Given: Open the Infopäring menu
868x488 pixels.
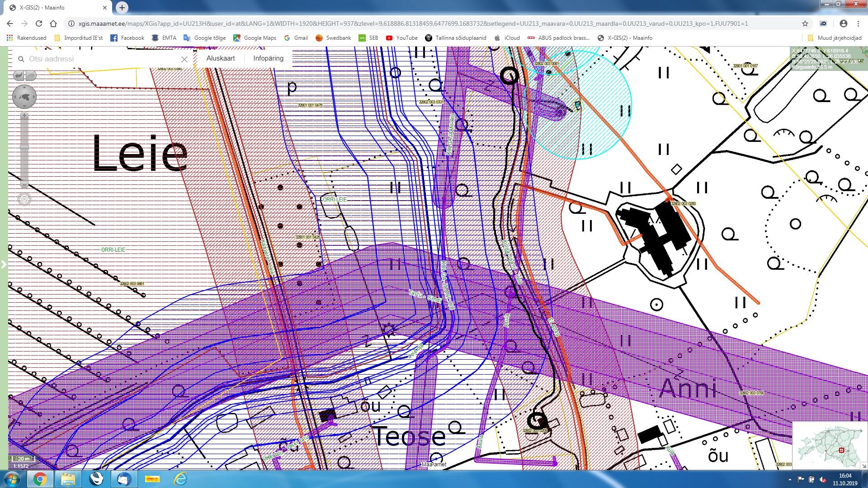Looking at the screenshot, I should (x=268, y=58).
